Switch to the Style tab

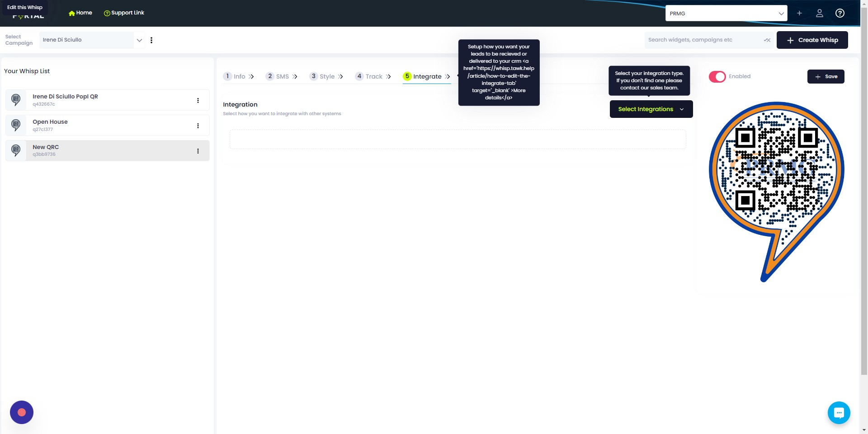[x=326, y=76]
